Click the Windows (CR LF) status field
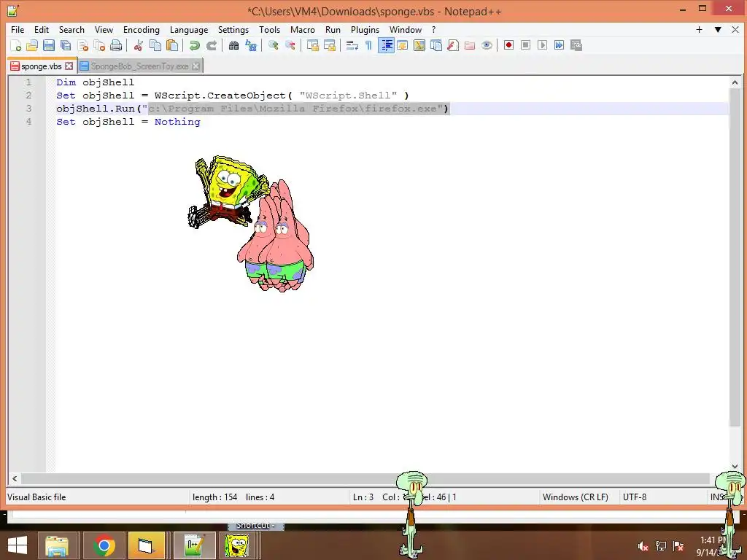Viewport: 747px width, 560px height. pyautogui.click(x=576, y=497)
